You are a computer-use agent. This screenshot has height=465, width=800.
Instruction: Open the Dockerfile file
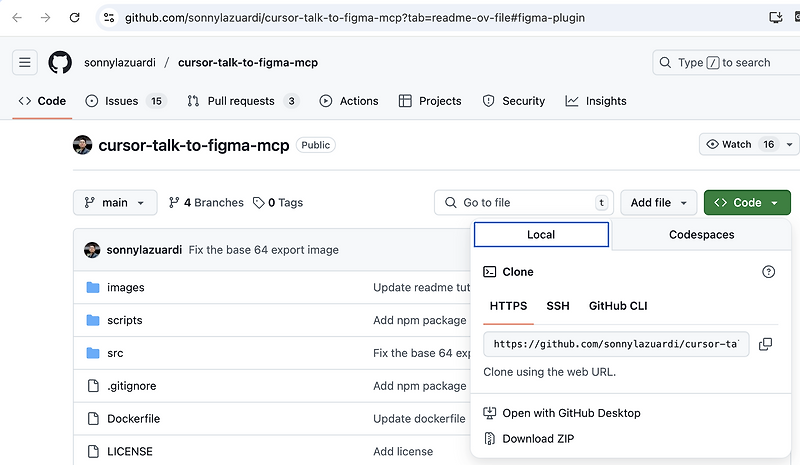pos(133,419)
